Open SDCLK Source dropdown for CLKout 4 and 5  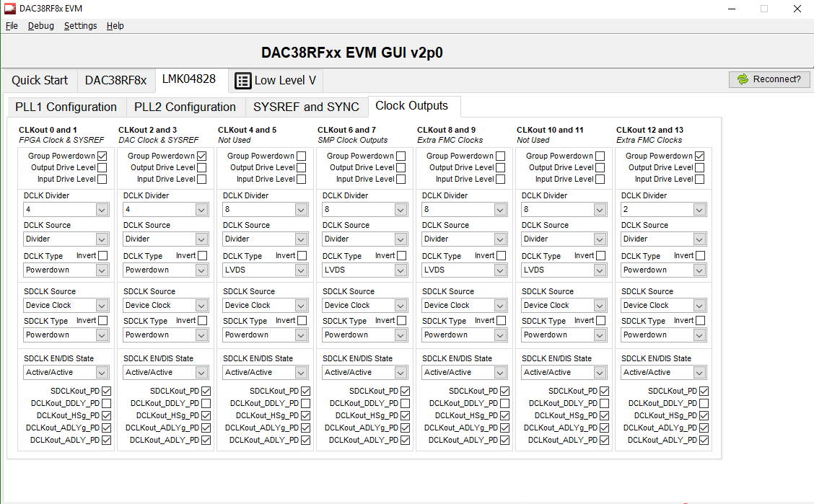coord(265,306)
